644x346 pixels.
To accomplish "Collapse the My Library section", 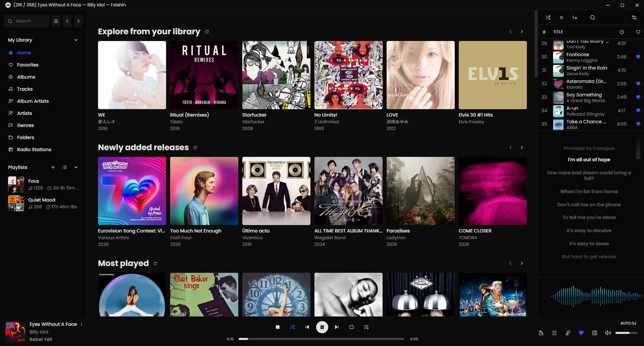I will pyautogui.click(x=76, y=40).
